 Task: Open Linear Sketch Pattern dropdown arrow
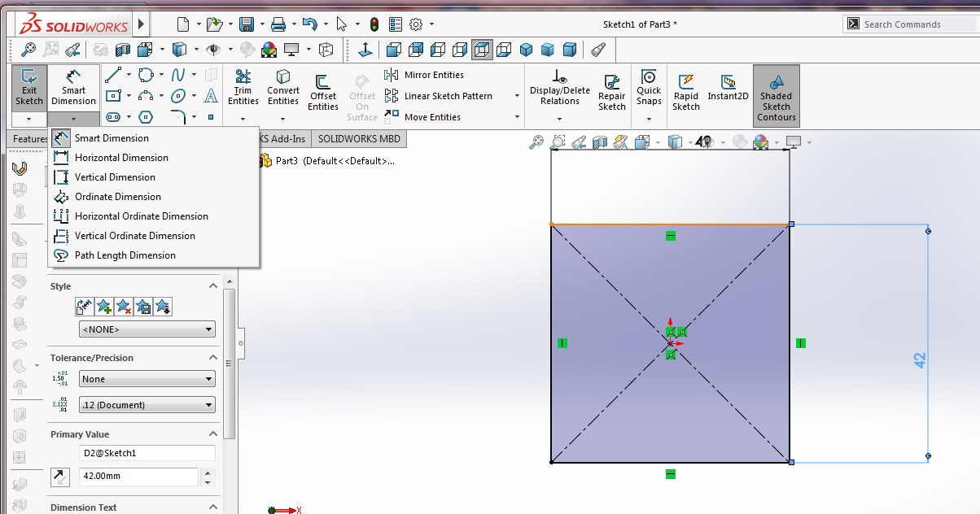[517, 96]
